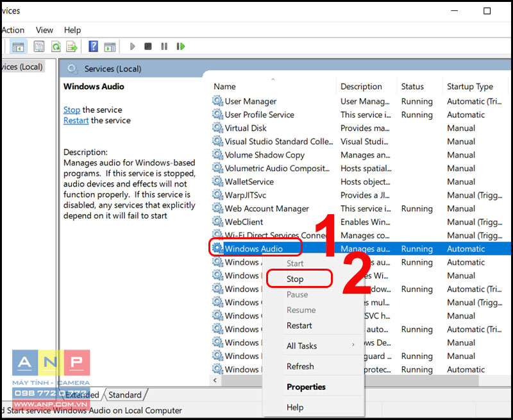Select the Web Account Manager row
Screen dimensions: 513x420
pyautogui.click(x=360, y=208)
